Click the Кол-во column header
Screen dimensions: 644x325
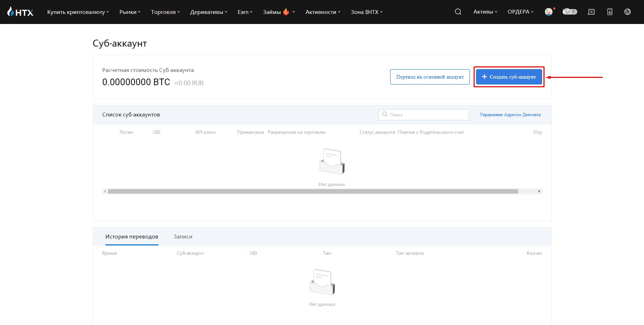[534, 253]
